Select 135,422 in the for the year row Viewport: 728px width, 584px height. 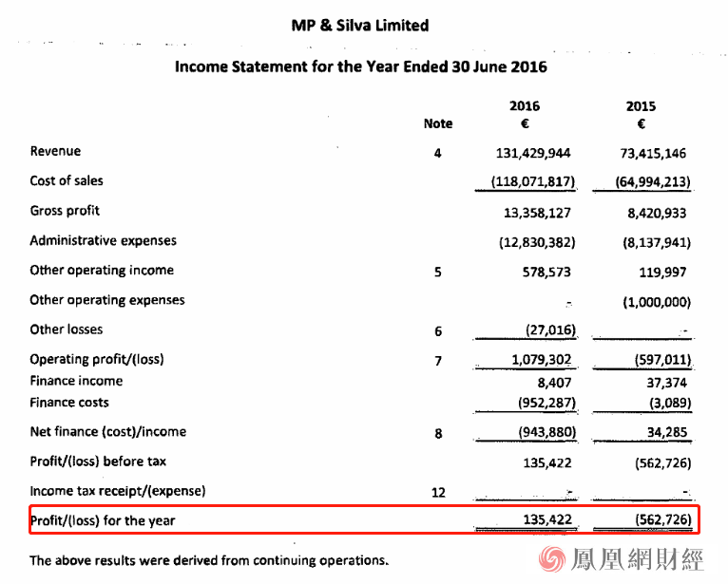pyautogui.click(x=547, y=519)
